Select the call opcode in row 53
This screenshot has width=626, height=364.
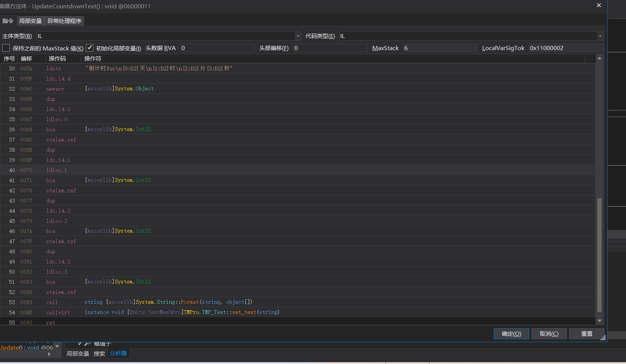[52, 302]
